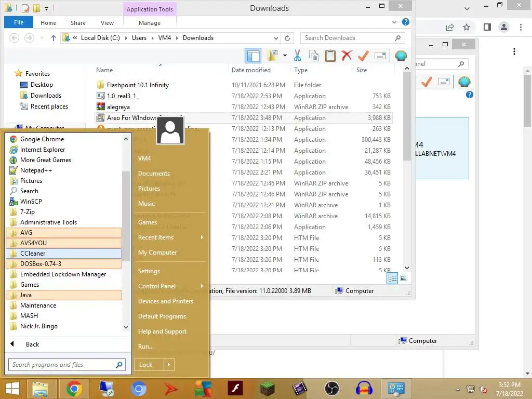This screenshot has height=399, width=532.
Task: Click the muted volume tray icon
Action: click(483, 389)
